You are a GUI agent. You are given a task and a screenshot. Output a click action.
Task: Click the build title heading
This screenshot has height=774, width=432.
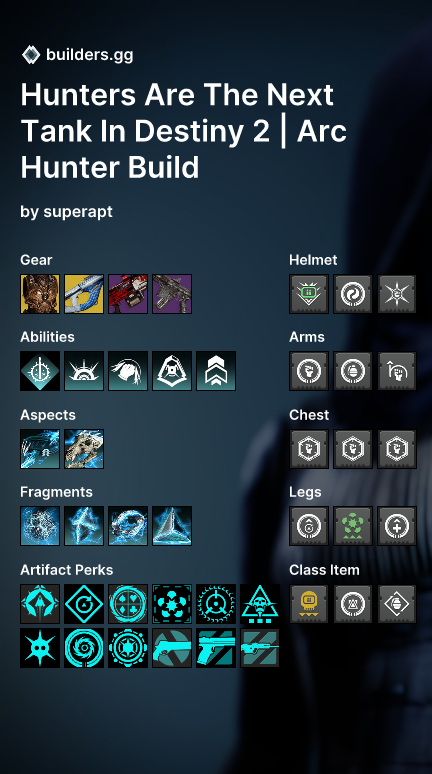(x=184, y=131)
